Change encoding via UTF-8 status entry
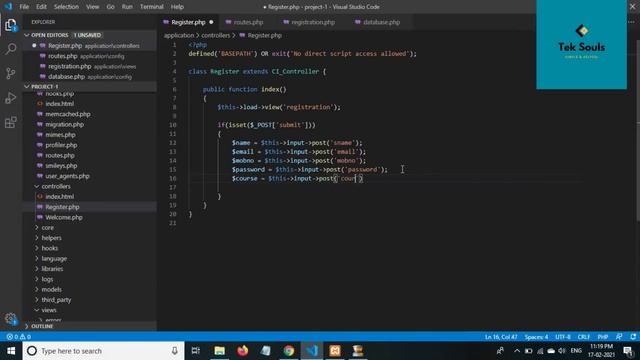This screenshot has width=640, height=360. coord(563,337)
